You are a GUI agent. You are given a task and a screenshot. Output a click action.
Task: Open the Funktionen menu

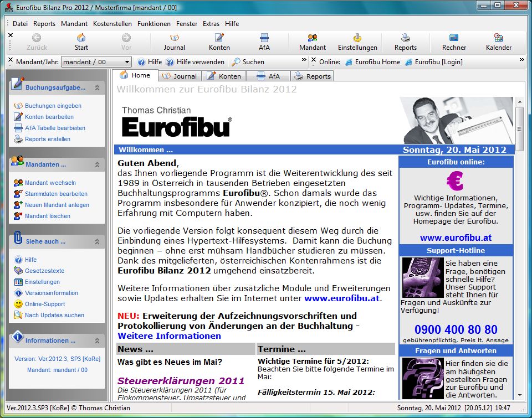point(154,24)
